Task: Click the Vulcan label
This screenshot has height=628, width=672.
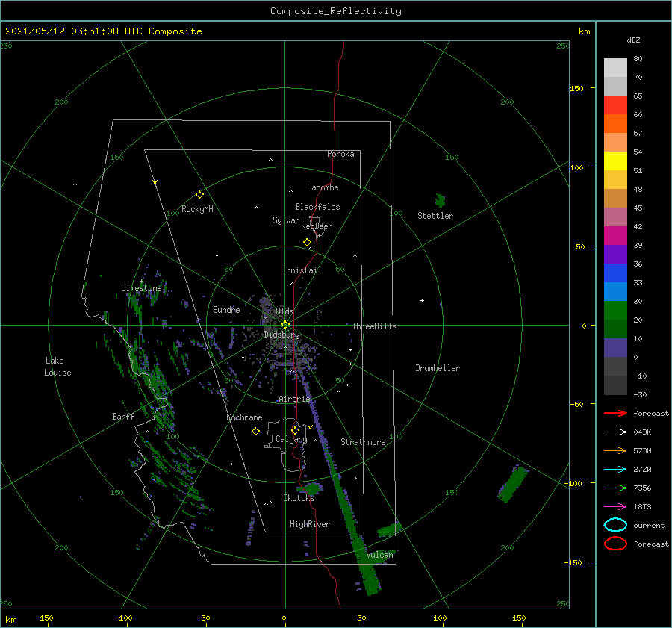Action: click(x=379, y=555)
